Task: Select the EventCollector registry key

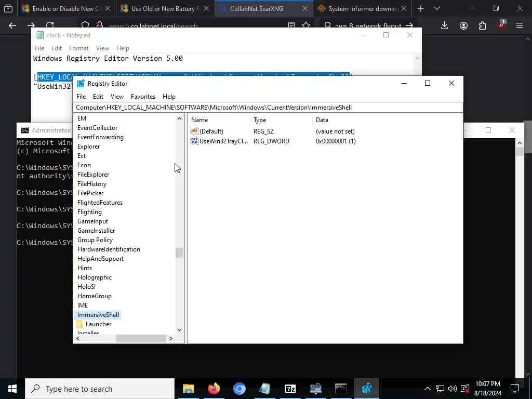Action: coord(97,128)
